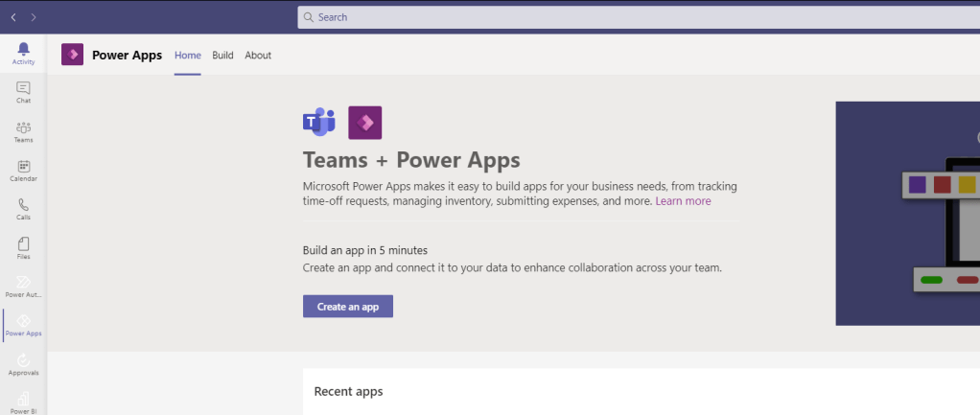This screenshot has height=415, width=980.
Task: Click the back navigation arrow
Action: click(x=13, y=17)
